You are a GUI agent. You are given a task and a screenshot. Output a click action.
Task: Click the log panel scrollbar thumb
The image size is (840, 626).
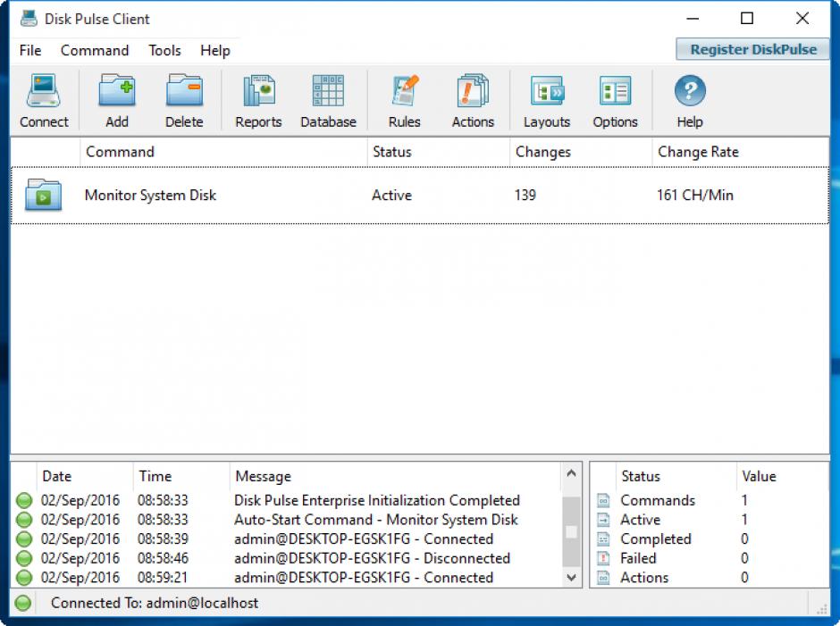(571, 531)
